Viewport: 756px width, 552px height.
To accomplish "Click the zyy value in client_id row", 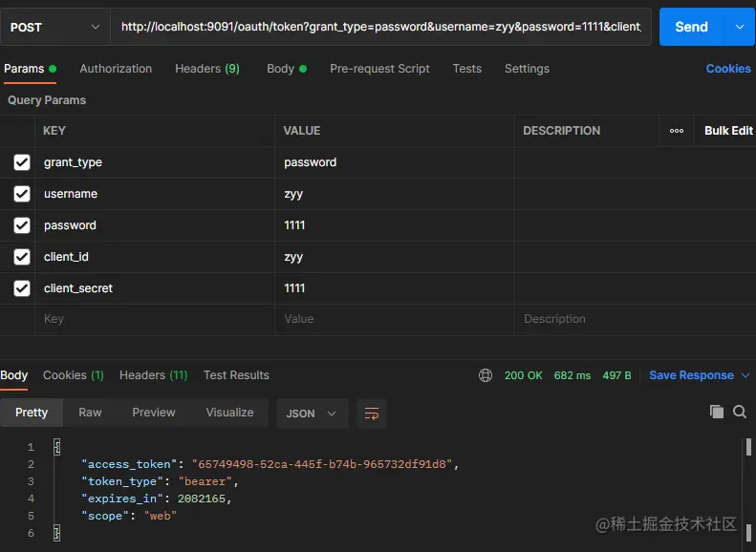I will click(x=395, y=257).
